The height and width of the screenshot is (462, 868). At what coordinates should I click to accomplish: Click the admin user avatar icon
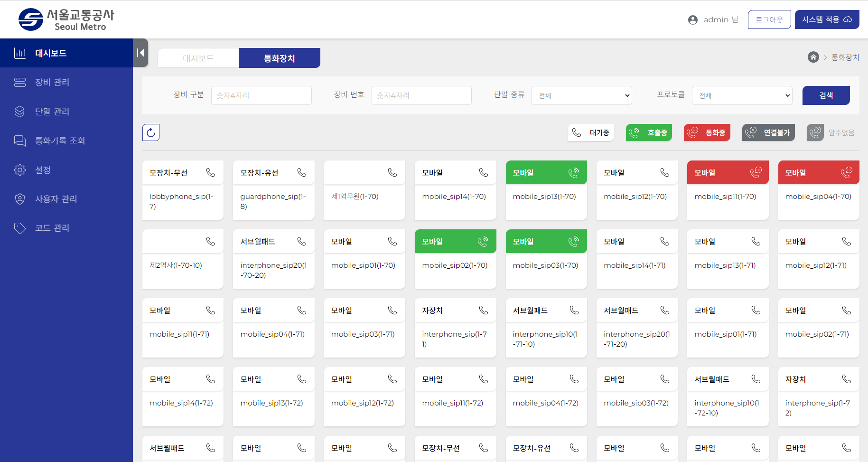pyautogui.click(x=693, y=20)
